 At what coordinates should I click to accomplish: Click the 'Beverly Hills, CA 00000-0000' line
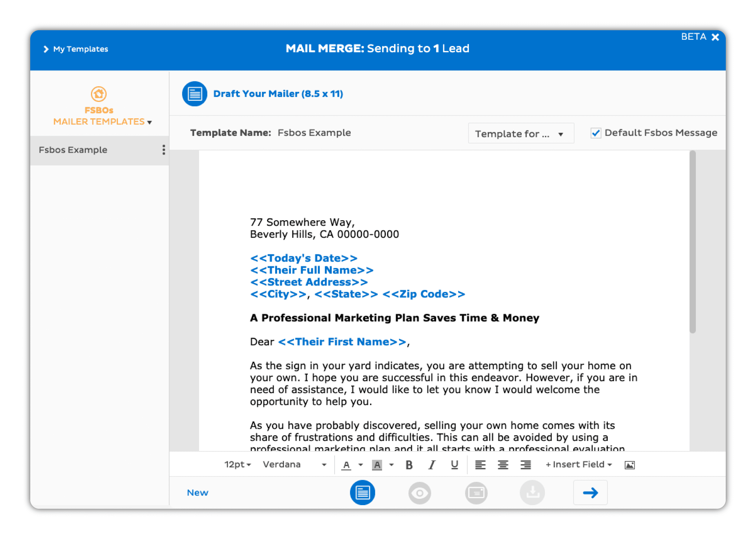[324, 234]
